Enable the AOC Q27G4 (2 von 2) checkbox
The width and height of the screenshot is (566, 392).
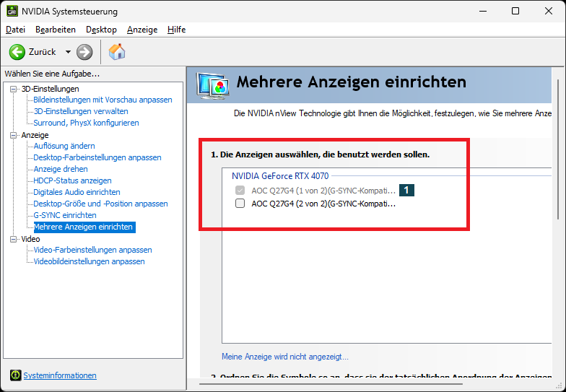(x=240, y=204)
